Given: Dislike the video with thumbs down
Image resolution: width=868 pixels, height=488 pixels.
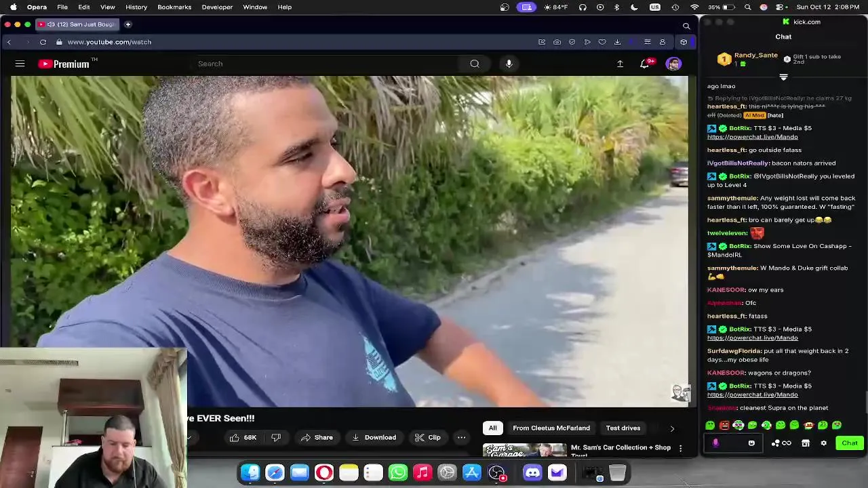Looking at the screenshot, I should pos(276,438).
